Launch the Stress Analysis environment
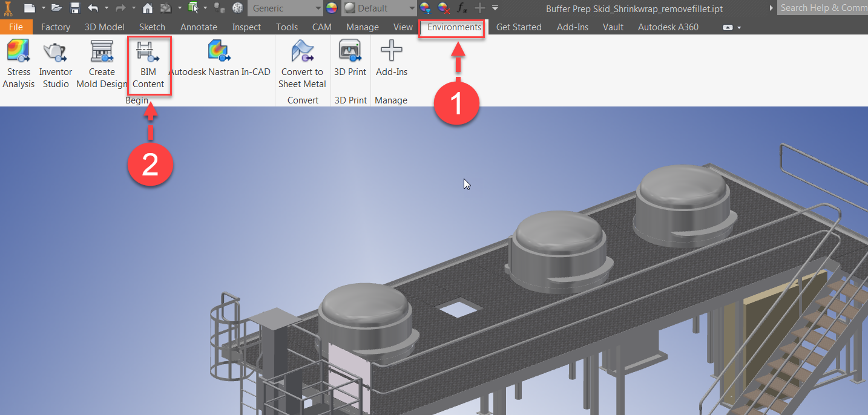The image size is (868, 415). pyautogui.click(x=18, y=63)
